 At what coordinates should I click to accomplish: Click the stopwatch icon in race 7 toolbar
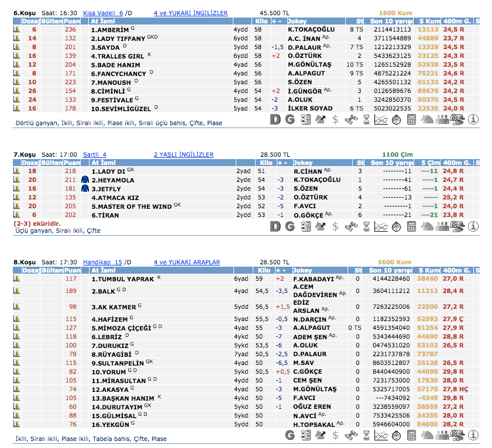(x=396, y=226)
